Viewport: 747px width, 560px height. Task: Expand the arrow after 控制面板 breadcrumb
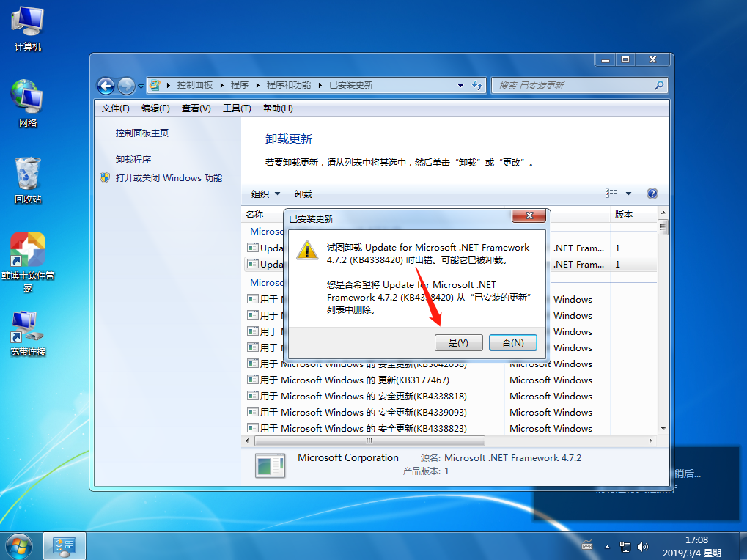[x=222, y=86]
